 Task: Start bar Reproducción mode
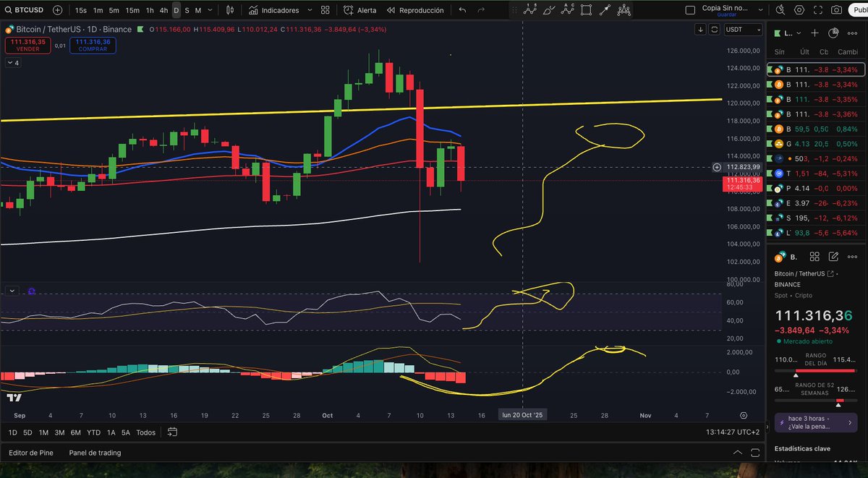click(414, 11)
